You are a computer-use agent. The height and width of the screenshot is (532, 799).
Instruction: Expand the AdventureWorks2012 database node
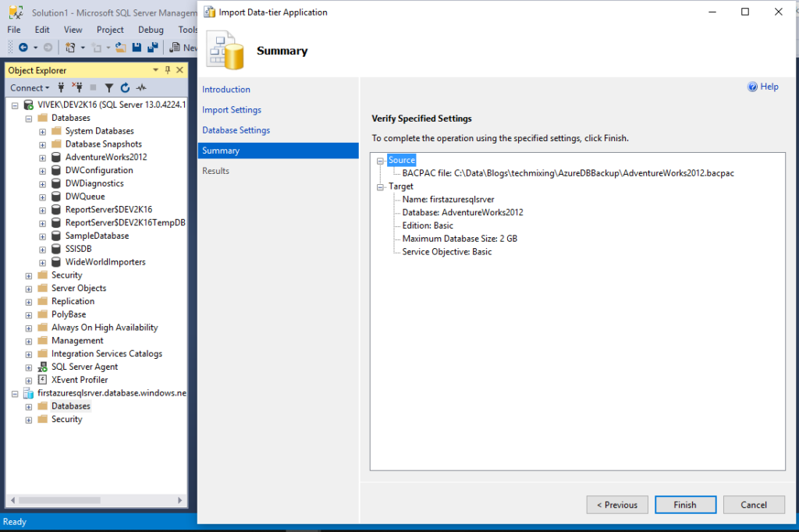coord(42,157)
